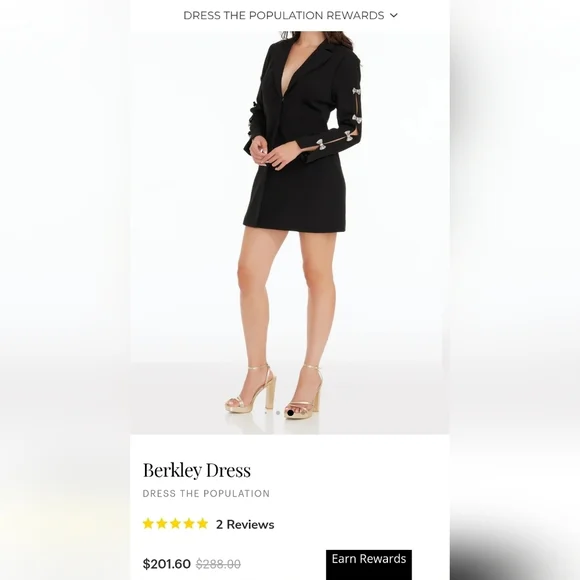Click the second yellow rating star
Image resolution: width=580 pixels, height=580 pixels.
tap(162, 524)
